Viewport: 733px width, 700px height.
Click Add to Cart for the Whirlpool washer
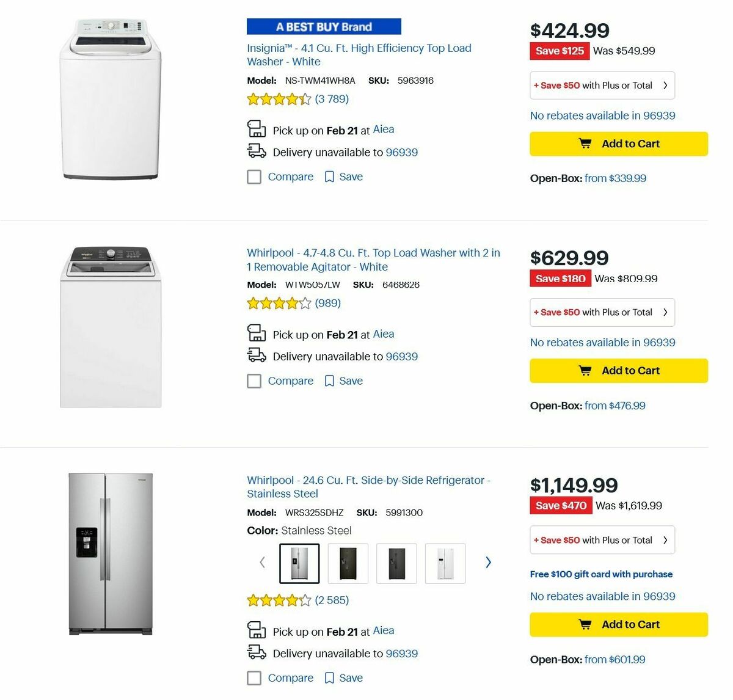click(x=618, y=370)
